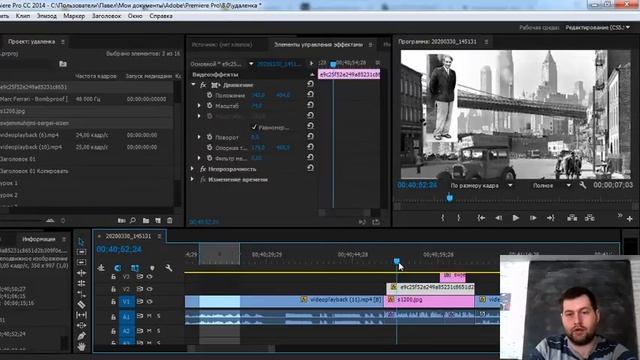Click Mark Out in Program monitor
This screenshot has width=640, height=360.
click(459, 218)
